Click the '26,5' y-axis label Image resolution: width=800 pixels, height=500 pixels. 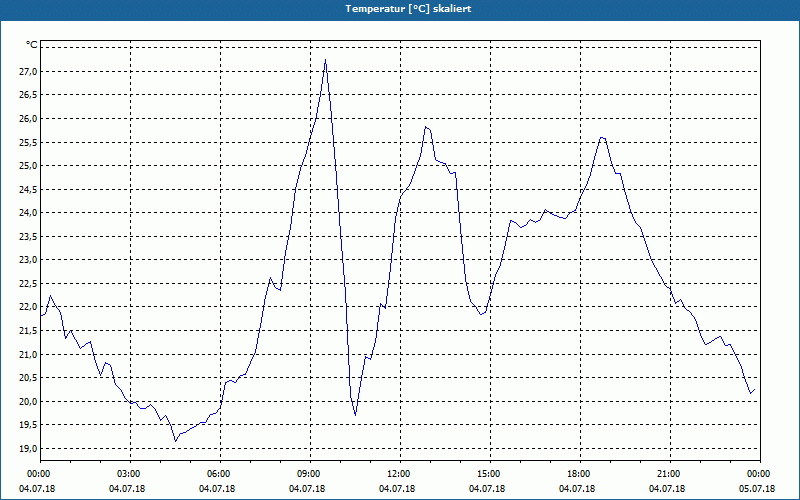tap(28, 95)
